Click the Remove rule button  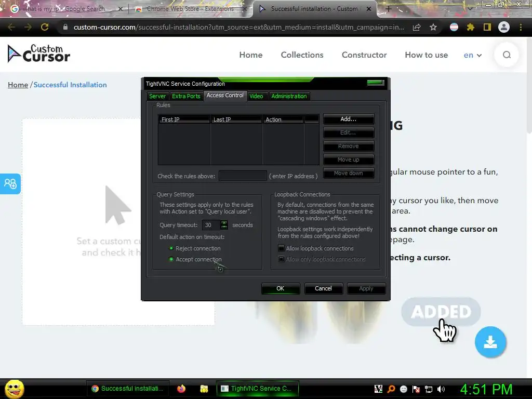point(349,146)
